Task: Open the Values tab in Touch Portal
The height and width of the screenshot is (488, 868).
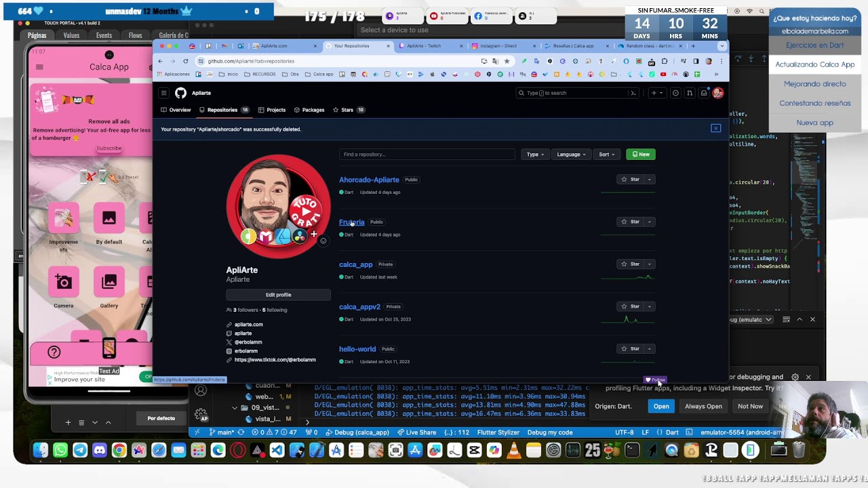Action: [71, 36]
